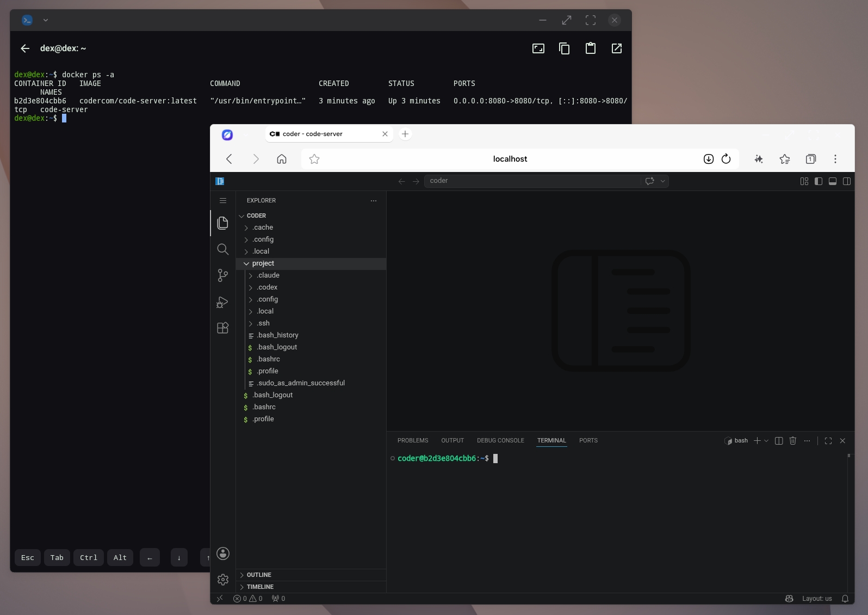The height and width of the screenshot is (615, 868).
Task: Bookmark the page with the address bar star
Action: point(314,159)
